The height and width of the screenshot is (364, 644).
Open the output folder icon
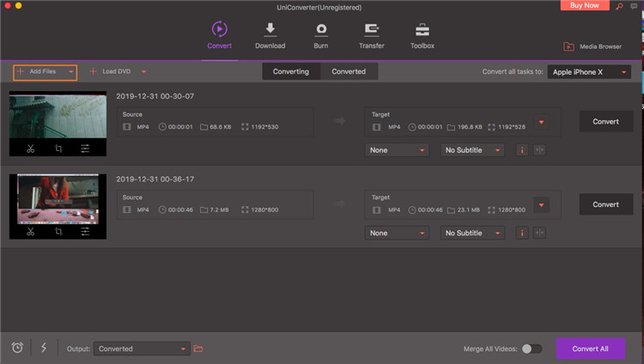coord(198,349)
